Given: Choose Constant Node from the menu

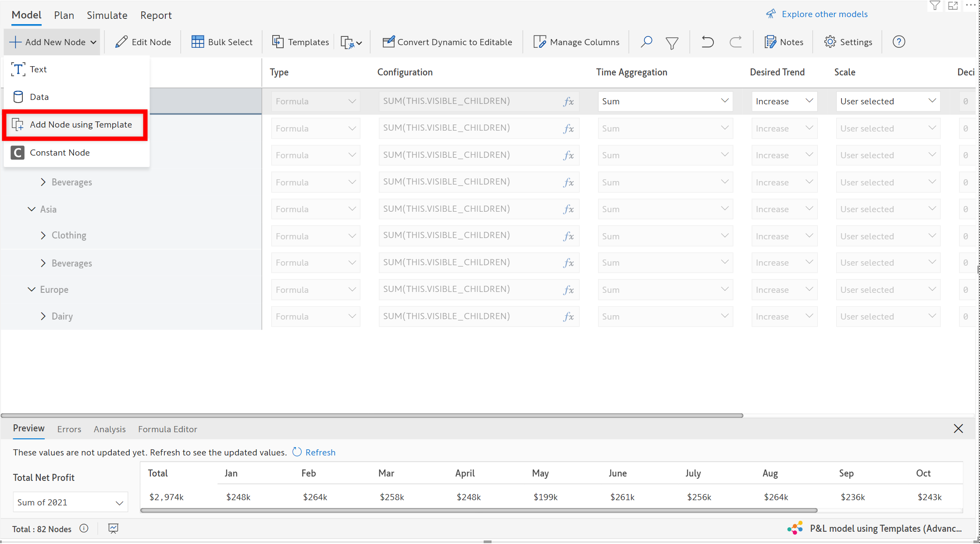Looking at the screenshot, I should click(60, 153).
